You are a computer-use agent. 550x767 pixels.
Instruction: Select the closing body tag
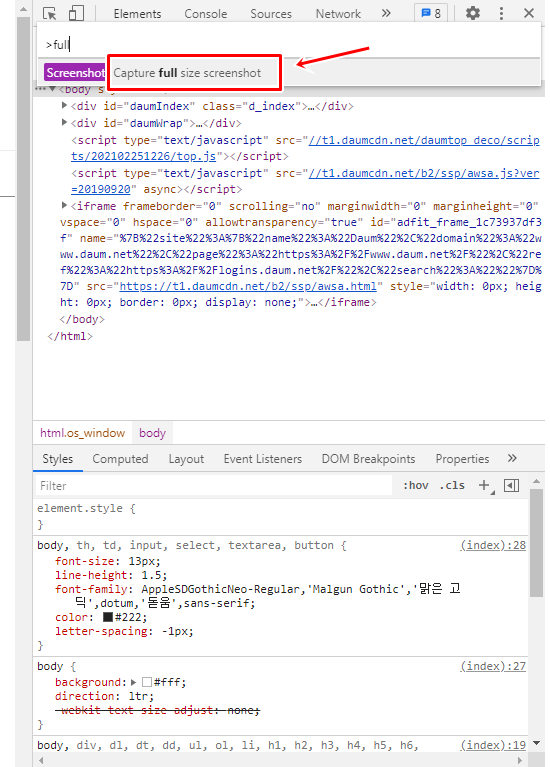[x=82, y=319]
